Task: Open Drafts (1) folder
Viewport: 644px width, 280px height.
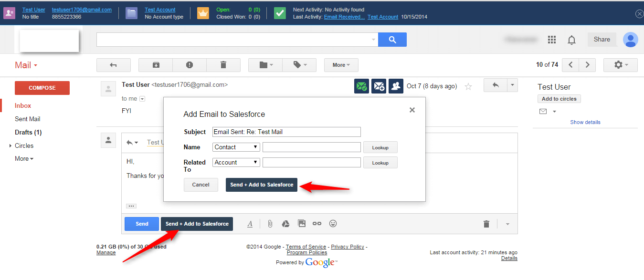Action: (28, 132)
